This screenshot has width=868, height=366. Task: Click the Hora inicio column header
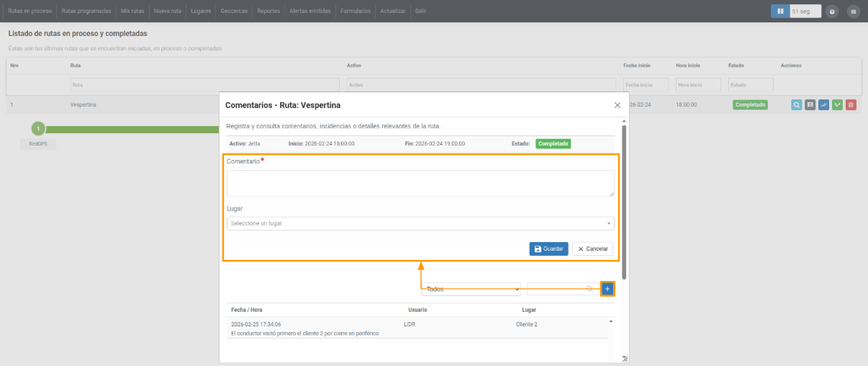[x=689, y=66]
